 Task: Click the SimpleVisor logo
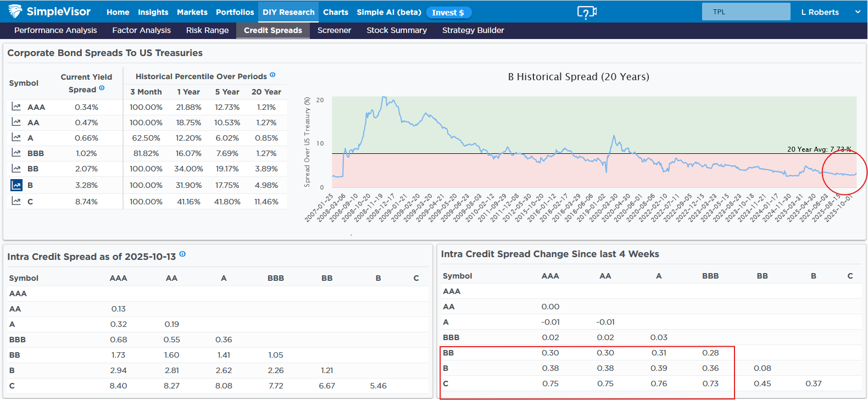tap(49, 12)
